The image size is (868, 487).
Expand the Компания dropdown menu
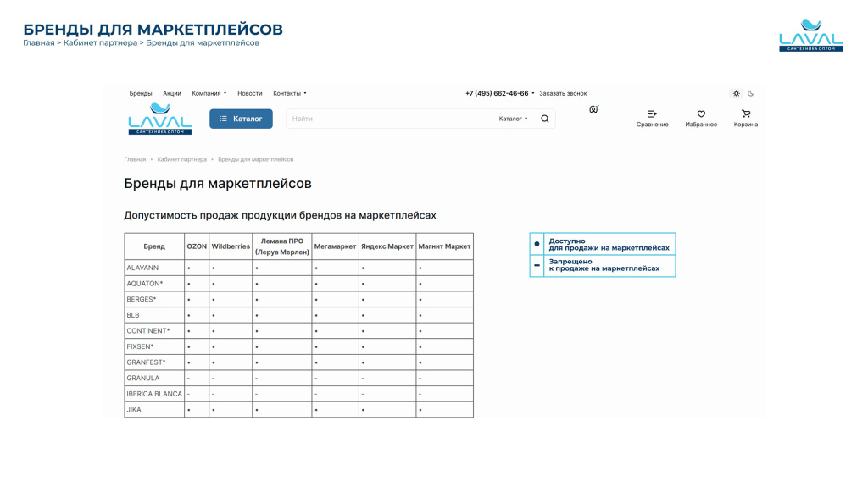[x=209, y=93]
